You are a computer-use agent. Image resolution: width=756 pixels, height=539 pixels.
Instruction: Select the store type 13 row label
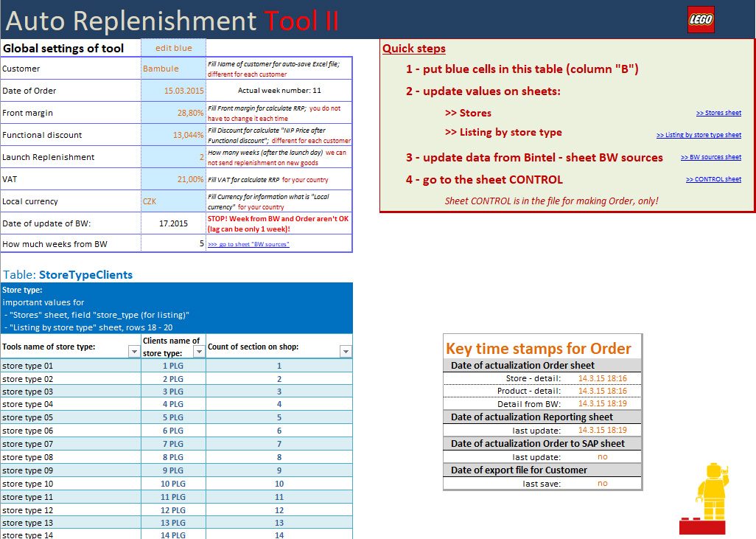[27, 523]
